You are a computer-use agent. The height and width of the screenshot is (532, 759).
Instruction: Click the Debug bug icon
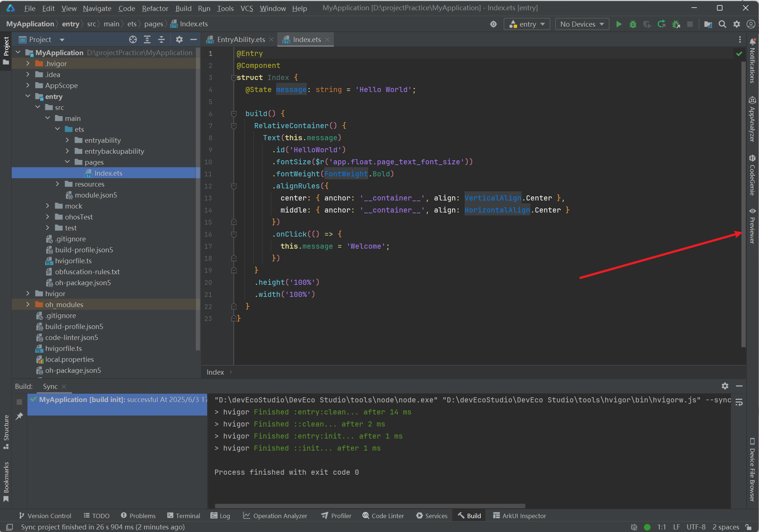[x=633, y=24]
